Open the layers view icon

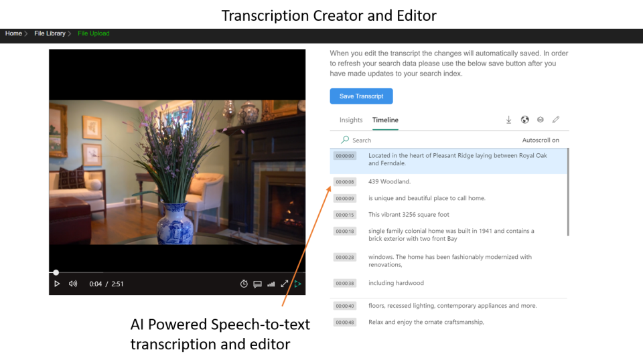[541, 120]
